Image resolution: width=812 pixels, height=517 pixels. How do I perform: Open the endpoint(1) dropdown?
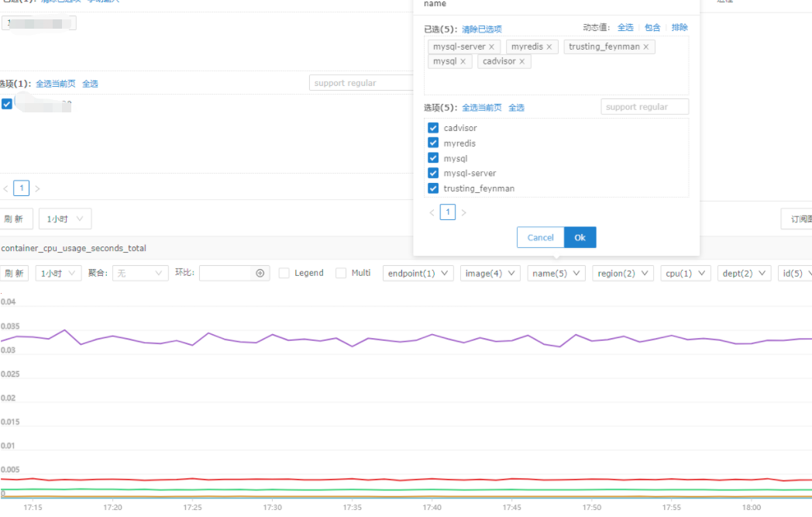(418, 273)
